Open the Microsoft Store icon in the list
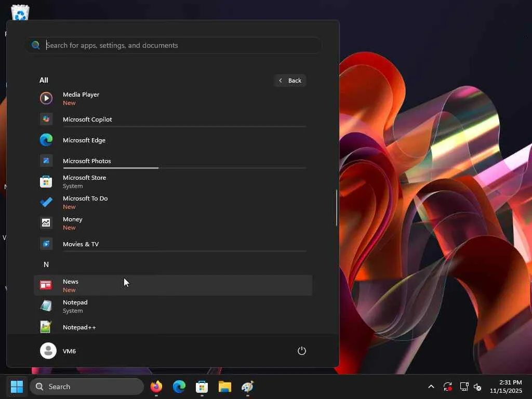Viewport: 532px width, 399px height. pyautogui.click(x=46, y=181)
